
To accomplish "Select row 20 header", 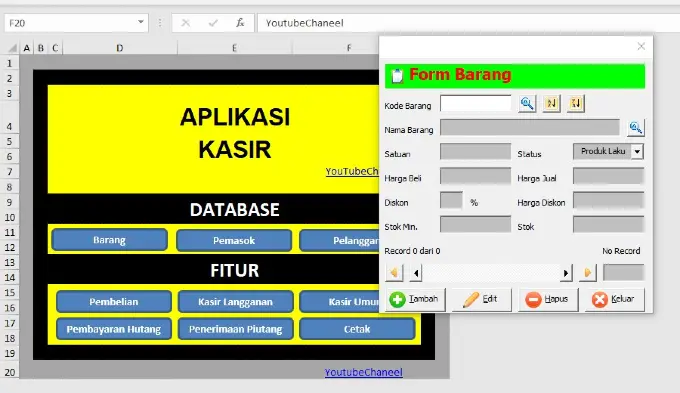I will pos(10,372).
